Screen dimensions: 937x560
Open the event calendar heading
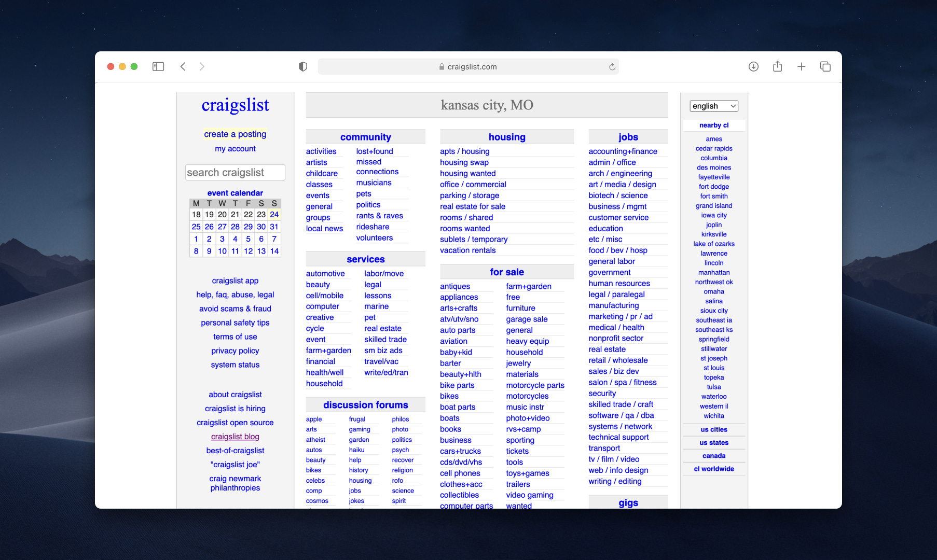click(x=235, y=193)
